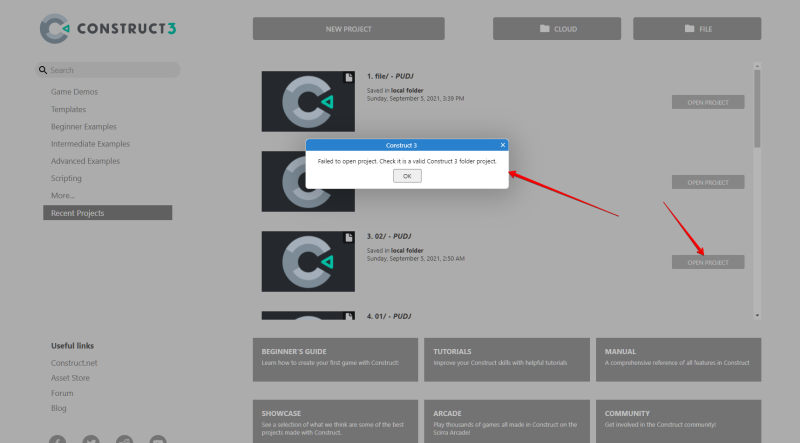800x443 pixels.
Task: Select Intermediate Examples in sidebar
Action: tap(90, 144)
